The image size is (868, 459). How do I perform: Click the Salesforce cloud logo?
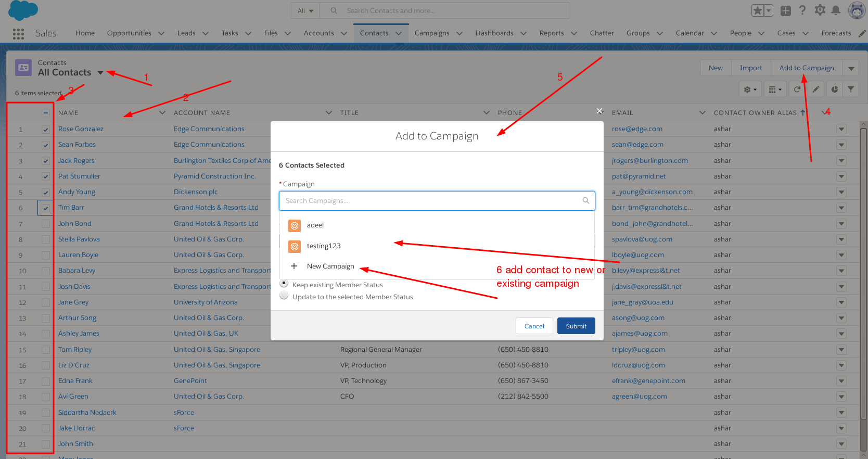point(23,10)
